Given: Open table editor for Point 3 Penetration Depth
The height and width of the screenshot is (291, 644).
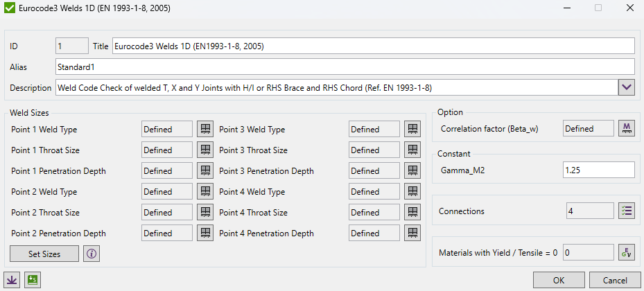Looking at the screenshot, I should coord(412,171).
